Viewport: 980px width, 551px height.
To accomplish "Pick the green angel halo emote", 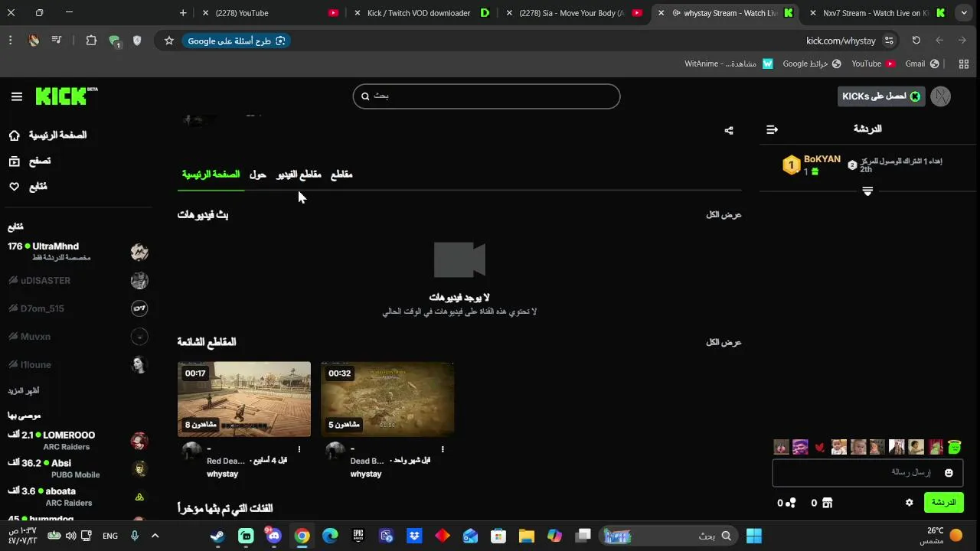I will pos(954,447).
